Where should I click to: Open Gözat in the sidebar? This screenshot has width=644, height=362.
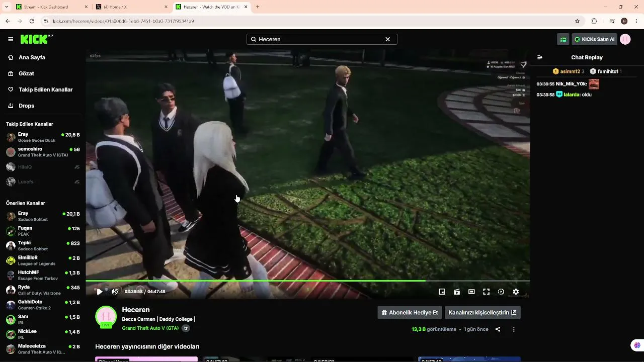click(x=26, y=73)
